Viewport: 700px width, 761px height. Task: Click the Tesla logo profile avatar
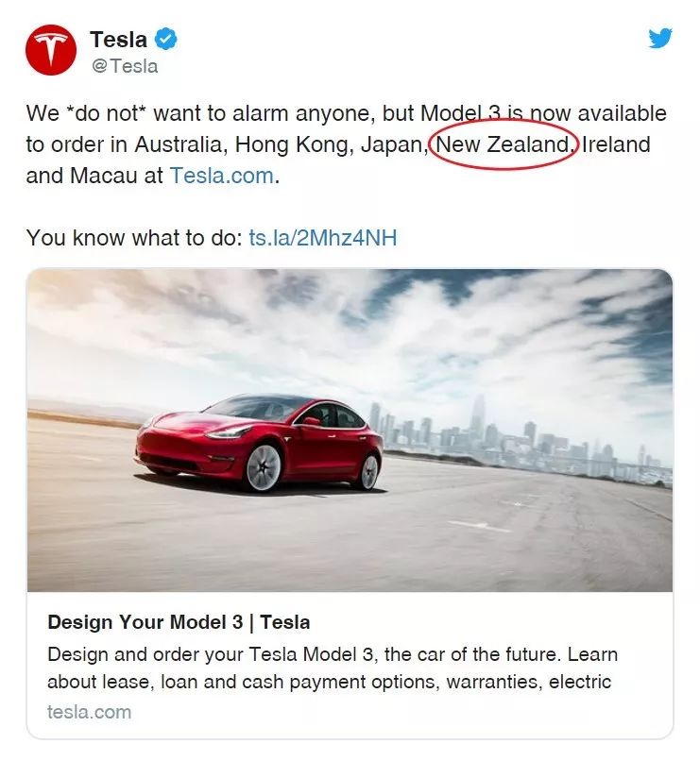pos(51,50)
